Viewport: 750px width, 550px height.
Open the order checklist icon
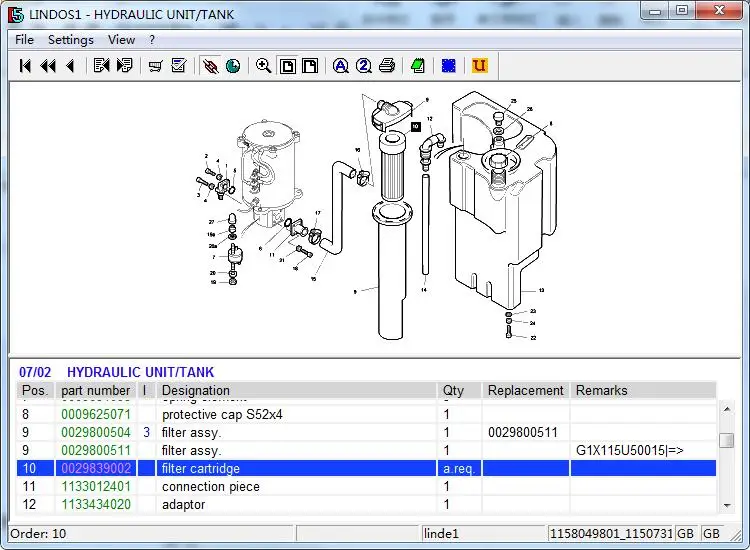click(x=179, y=66)
